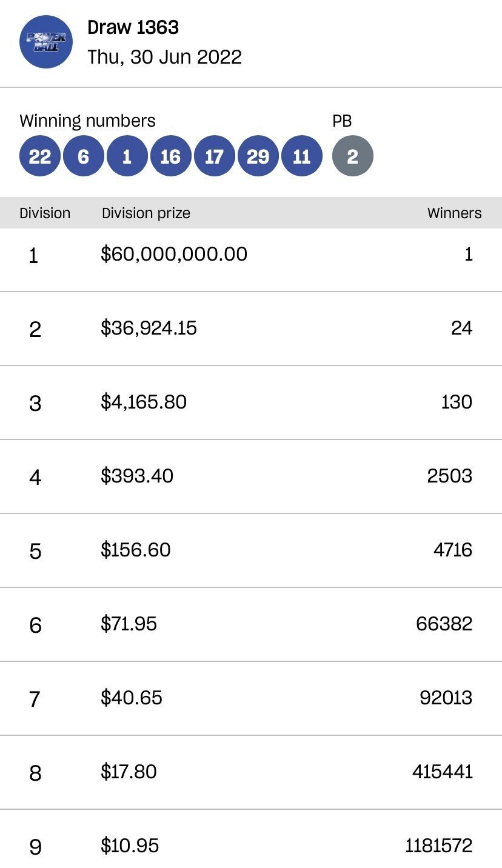
Task: Tap the grey Powerball number 2
Action: [352, 157]
